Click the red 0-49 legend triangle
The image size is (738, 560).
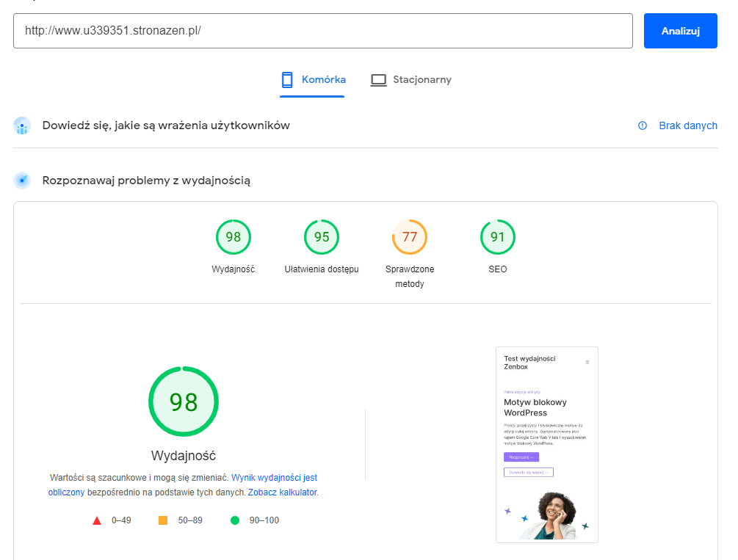tap(96, 519)
